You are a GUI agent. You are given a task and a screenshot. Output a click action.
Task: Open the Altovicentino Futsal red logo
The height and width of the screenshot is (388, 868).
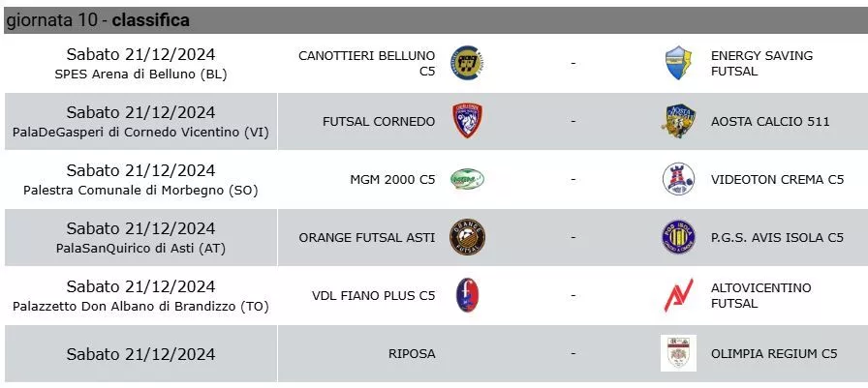[x=679, y=295]
